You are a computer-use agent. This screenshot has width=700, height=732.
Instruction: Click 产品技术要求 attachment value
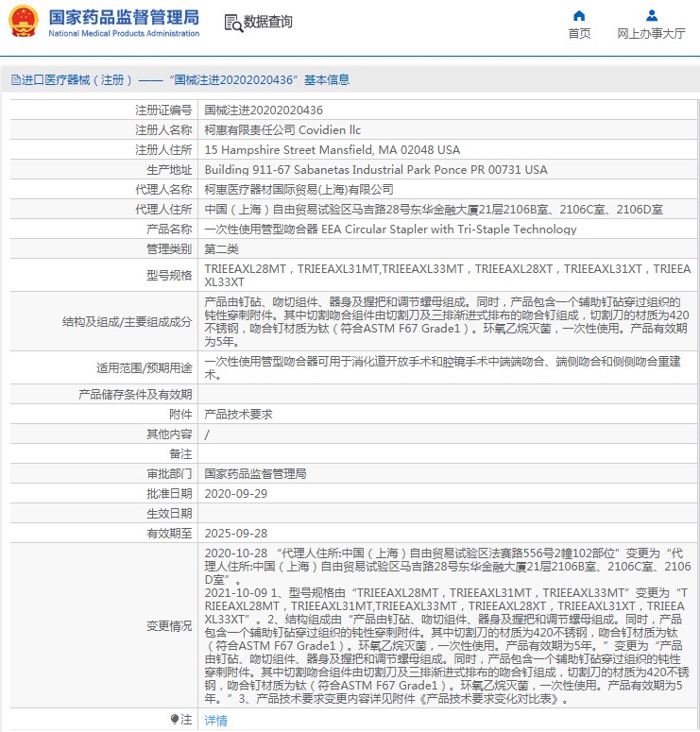(x=239, y=414)
